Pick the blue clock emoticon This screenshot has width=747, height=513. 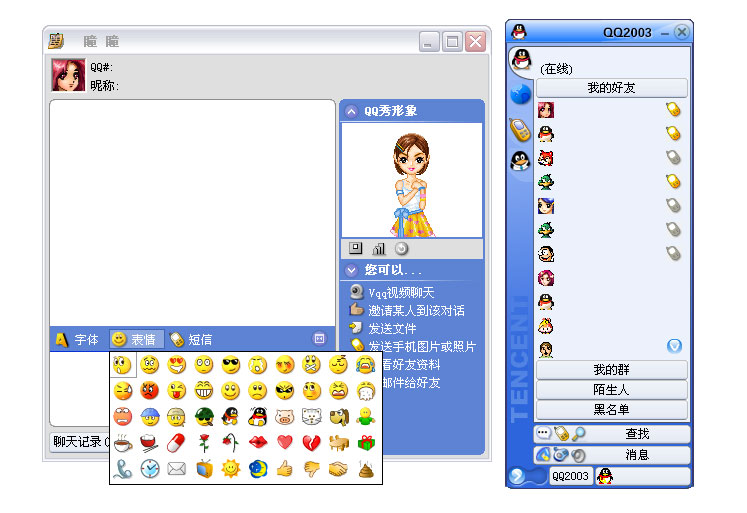[150, 469]
